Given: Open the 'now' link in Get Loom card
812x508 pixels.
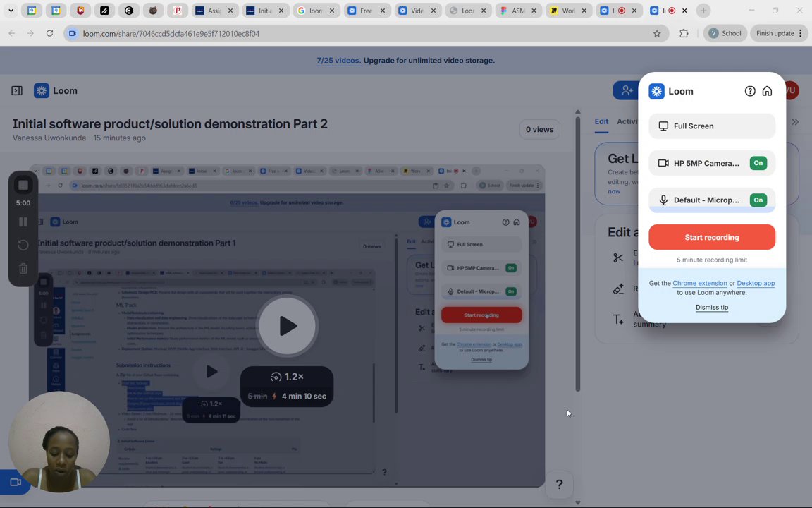Looking at the screenshot, I should coord(614,191).
